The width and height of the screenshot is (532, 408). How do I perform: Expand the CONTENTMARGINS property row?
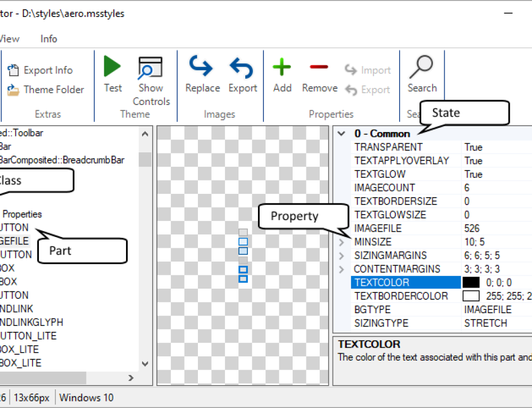[341, 269]
